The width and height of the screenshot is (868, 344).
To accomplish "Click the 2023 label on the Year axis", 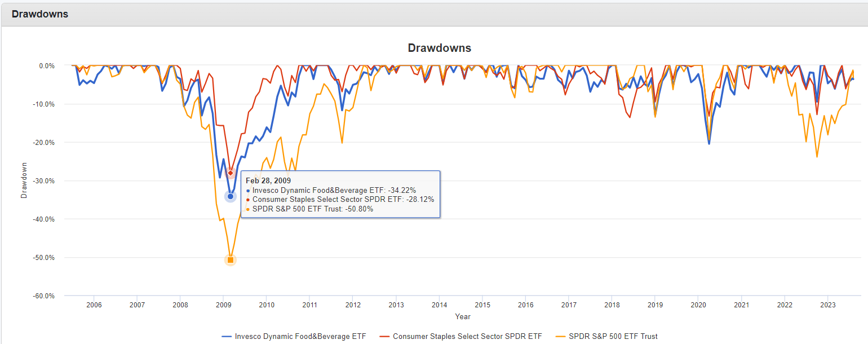I will pyautogui.click(x=827, y=305).
